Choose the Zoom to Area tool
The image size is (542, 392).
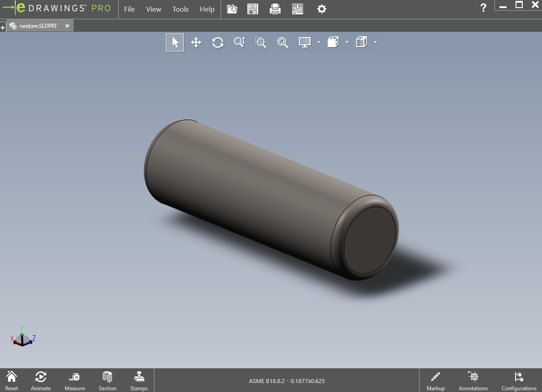(x=261, y=43)
